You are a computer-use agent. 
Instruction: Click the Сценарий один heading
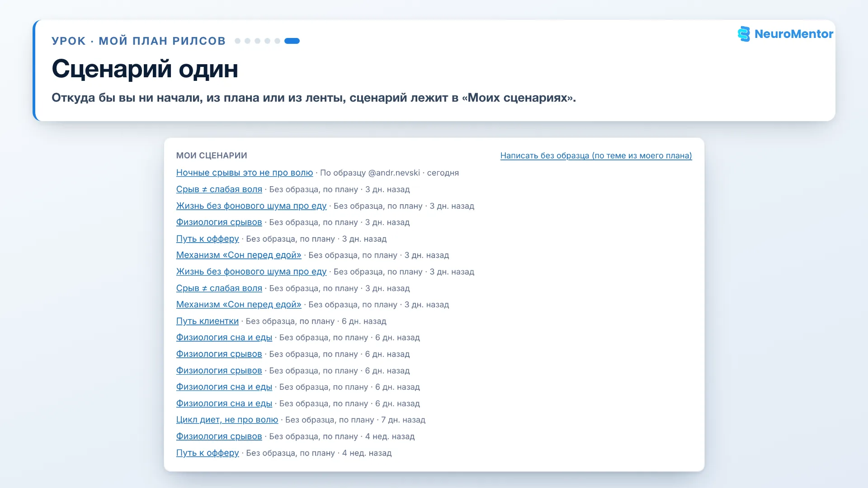tap(145, 69)
